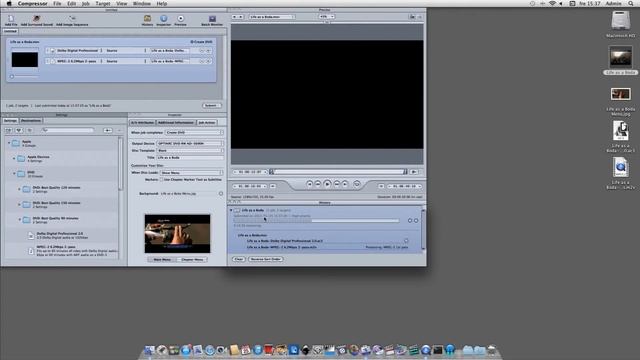
Task: Open the Disc Template dropdown
Action: tap(190, 151)
